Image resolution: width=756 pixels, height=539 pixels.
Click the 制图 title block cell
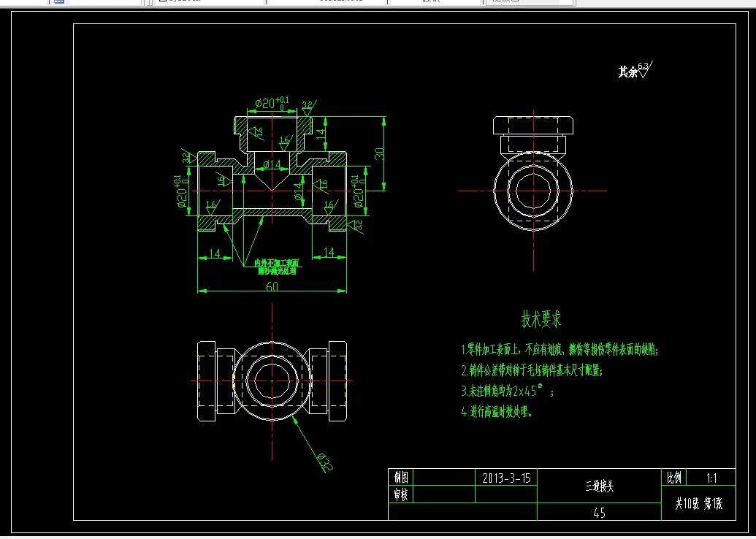(x=401, y=478)
